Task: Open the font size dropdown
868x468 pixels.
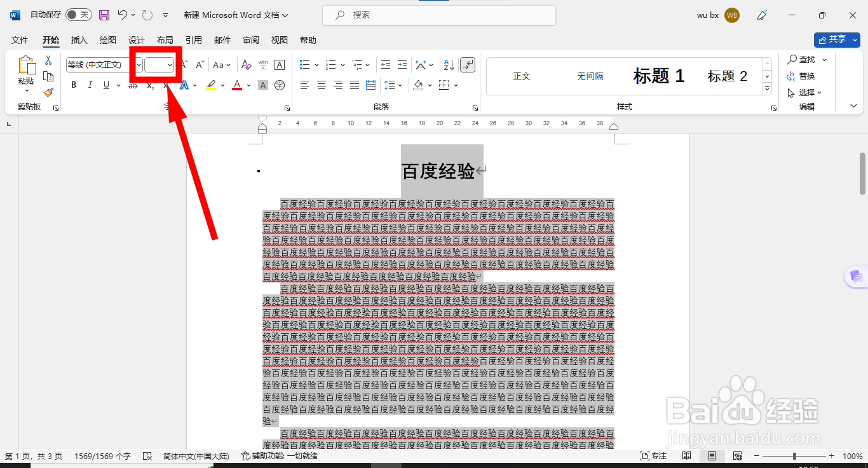Action: (170, 65)
